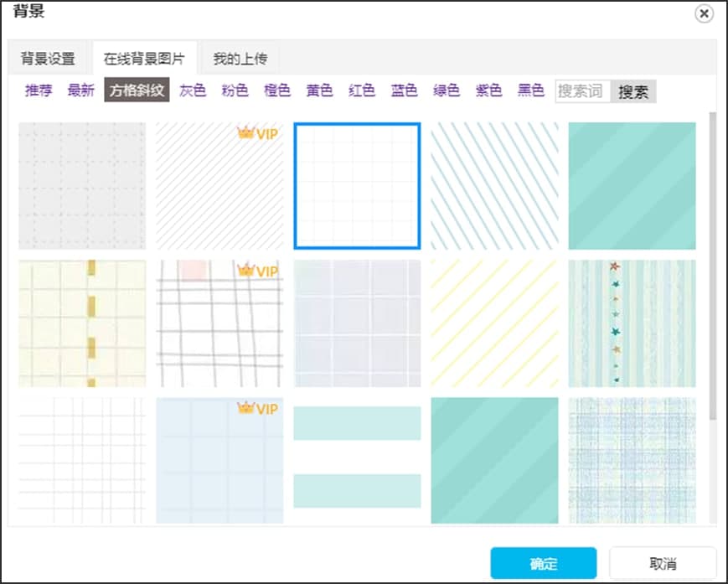Select the teal starred stripe background thumbnail
Viewport: 728px width, 584px height.
633,323
